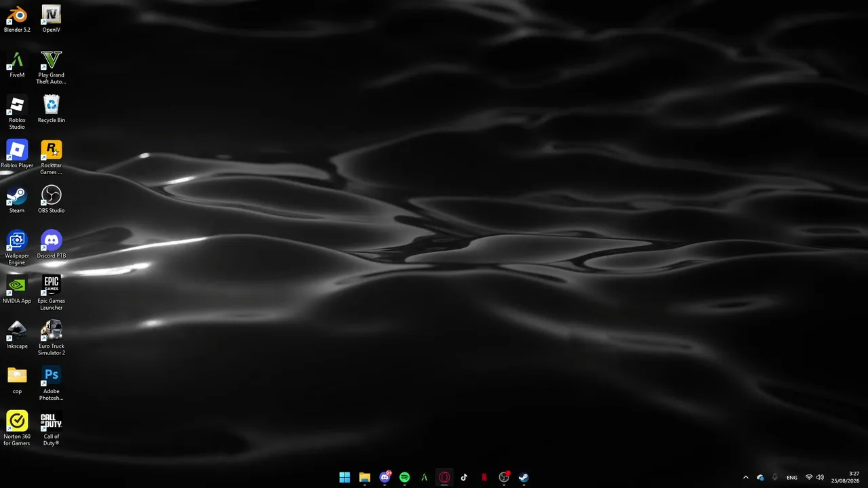Select the OpenIV desktop shortcut

tap(52, 19)
